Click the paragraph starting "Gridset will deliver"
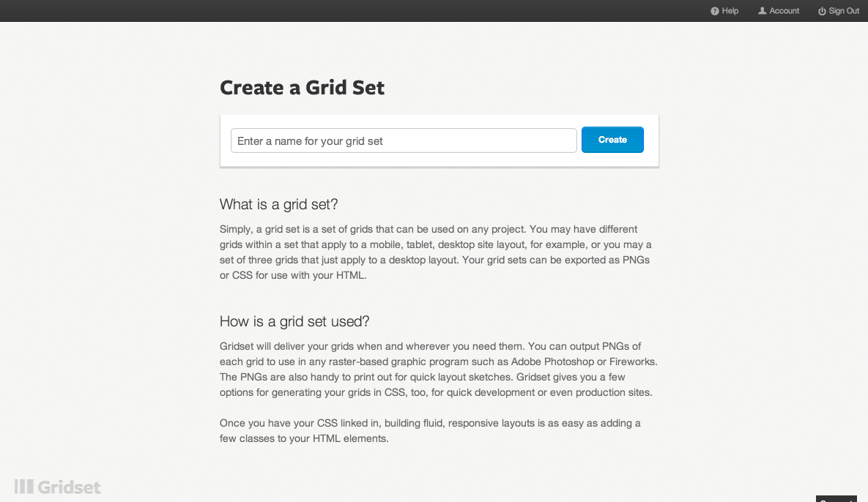Screen dimensions: 868x502 tap(438, 369)
